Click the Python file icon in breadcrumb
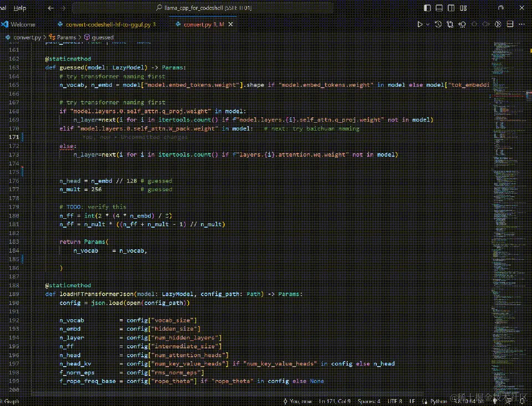 click(x=8, y=37)
